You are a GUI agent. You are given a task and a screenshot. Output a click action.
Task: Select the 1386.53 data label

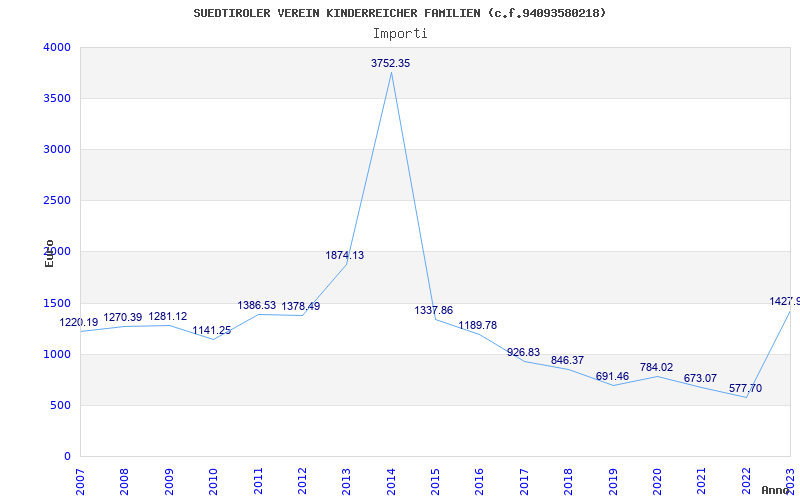[x=257, y=305]
